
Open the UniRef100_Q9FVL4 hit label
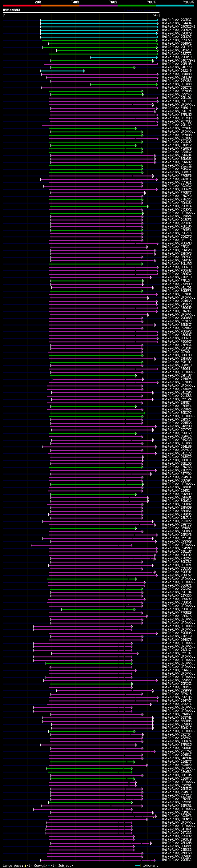[x=177, y=206]
